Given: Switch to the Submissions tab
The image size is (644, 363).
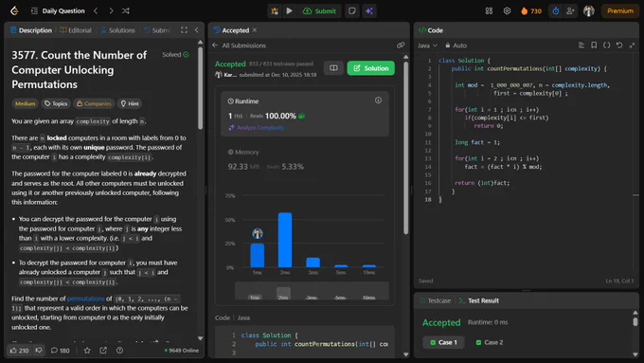Looking at the screenshot, I should point(157,30).
